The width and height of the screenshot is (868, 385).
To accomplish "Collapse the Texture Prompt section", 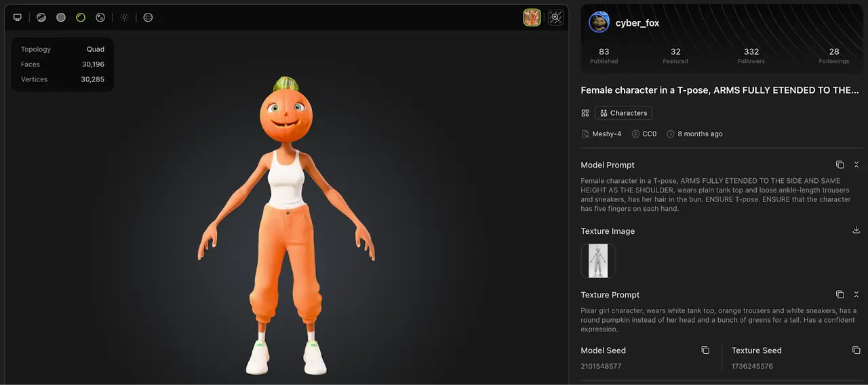I will 856,295.
